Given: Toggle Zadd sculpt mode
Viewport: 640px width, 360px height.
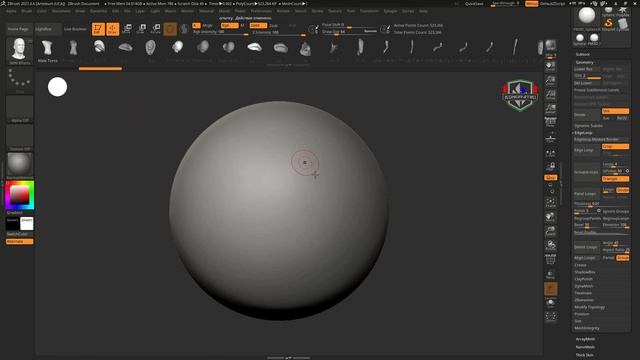Looking at the screenshot, I should tap(258, 25).
